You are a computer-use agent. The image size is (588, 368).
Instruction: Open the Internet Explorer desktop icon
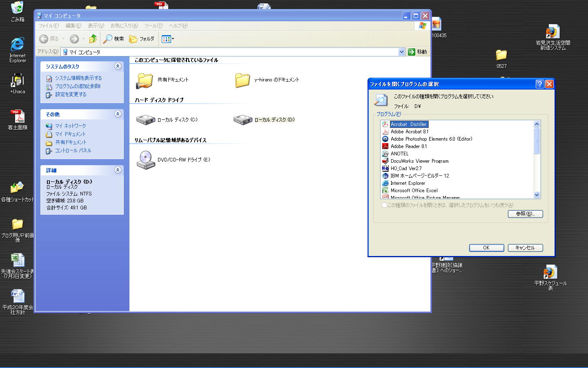(x=18, y=45)
